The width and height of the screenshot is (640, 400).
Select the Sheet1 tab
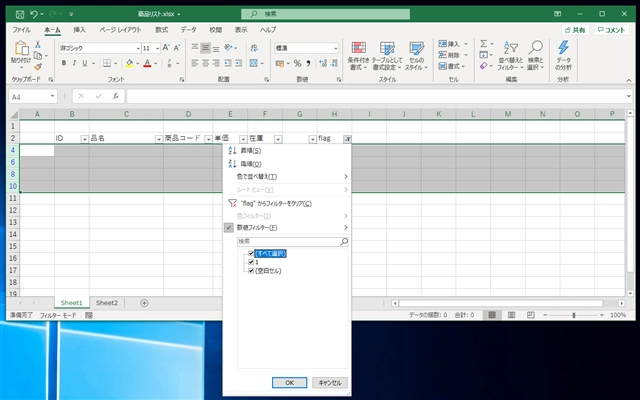click(71, 303)
